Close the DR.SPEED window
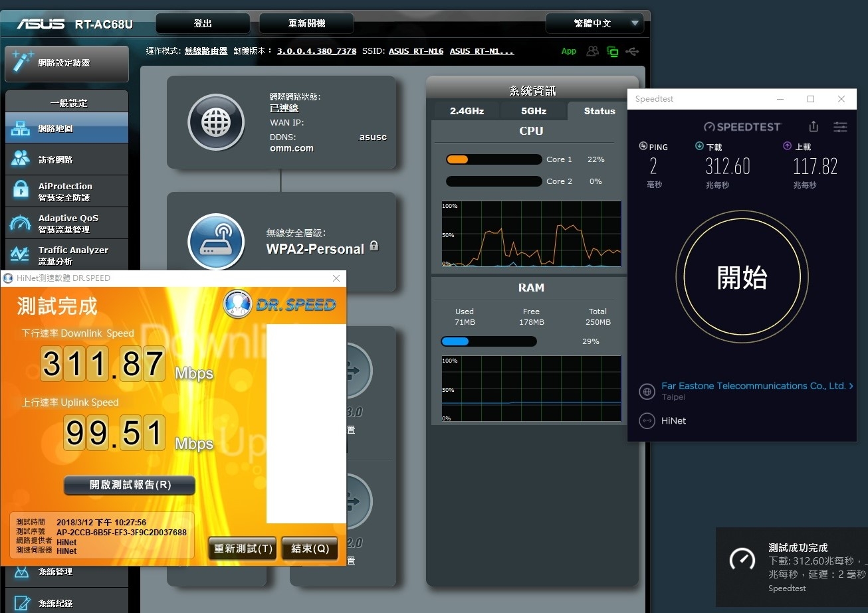868x613 pixels. coord(336,278)
